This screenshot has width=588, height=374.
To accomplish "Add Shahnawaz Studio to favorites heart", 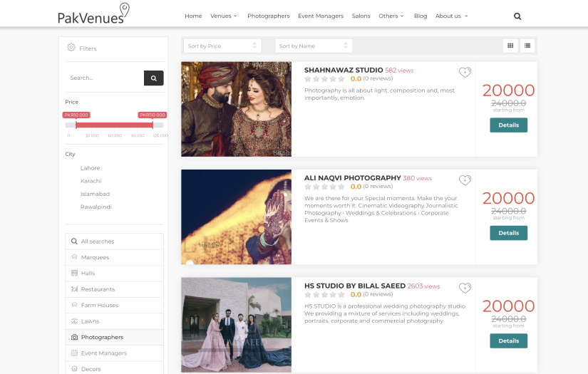I will [465, 72].
